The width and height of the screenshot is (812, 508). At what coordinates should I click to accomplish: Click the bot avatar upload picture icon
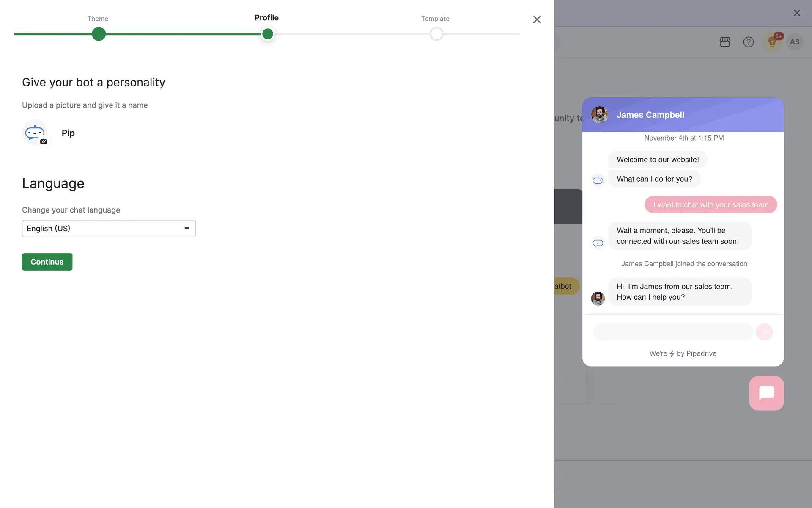(35, 133)
